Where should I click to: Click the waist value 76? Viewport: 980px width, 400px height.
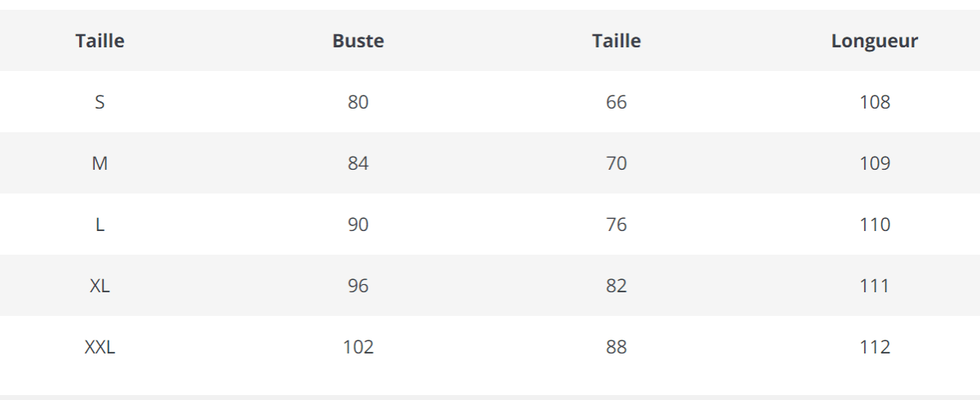pos(617,224)
